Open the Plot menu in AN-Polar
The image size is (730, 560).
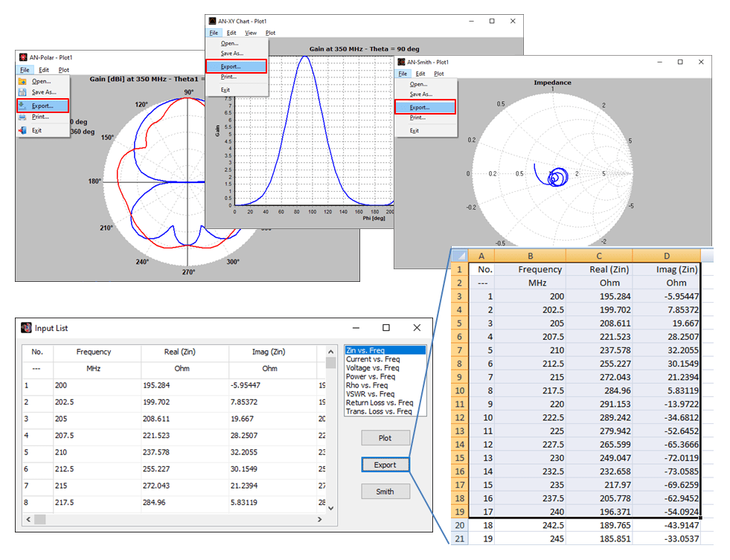click(63, 68)
